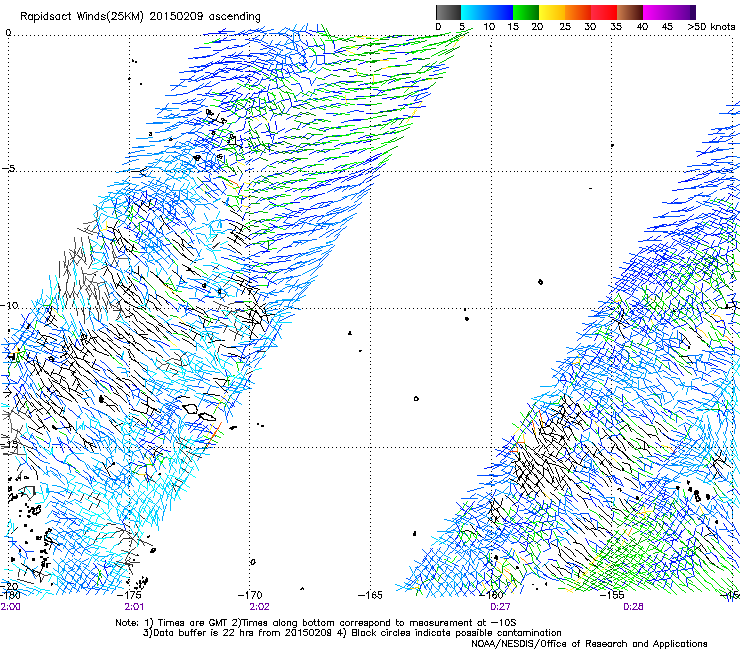Click the yellow 20-25 knots legend swatch
Image resolution: width=740 pixels, height=650 pixels.
coord(552,12)
